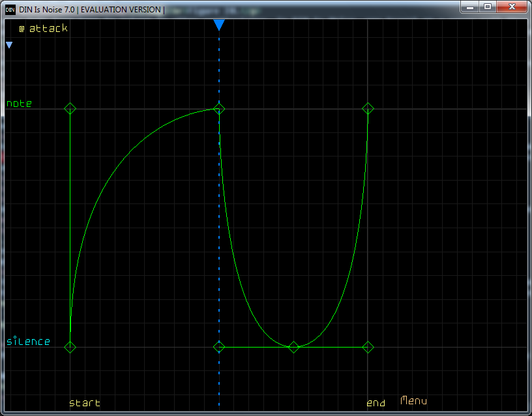Click the DIN application icon in title bar
532x416 pixels.
(10, 9)
